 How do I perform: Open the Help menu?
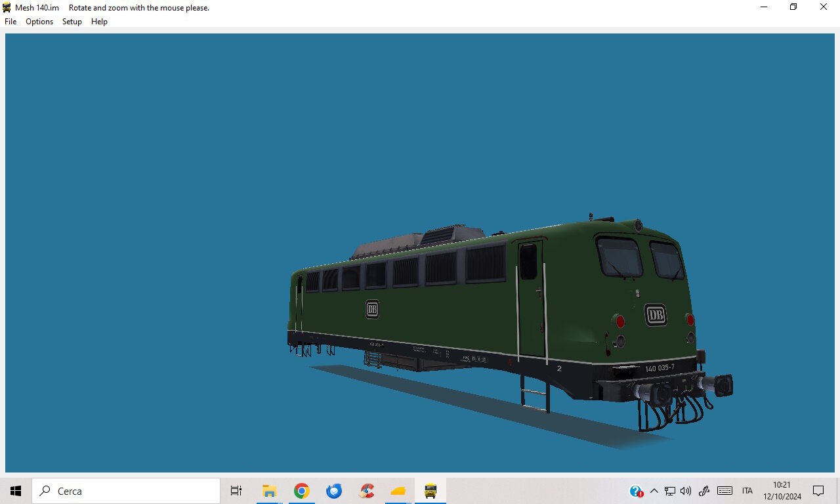[99, 22]
